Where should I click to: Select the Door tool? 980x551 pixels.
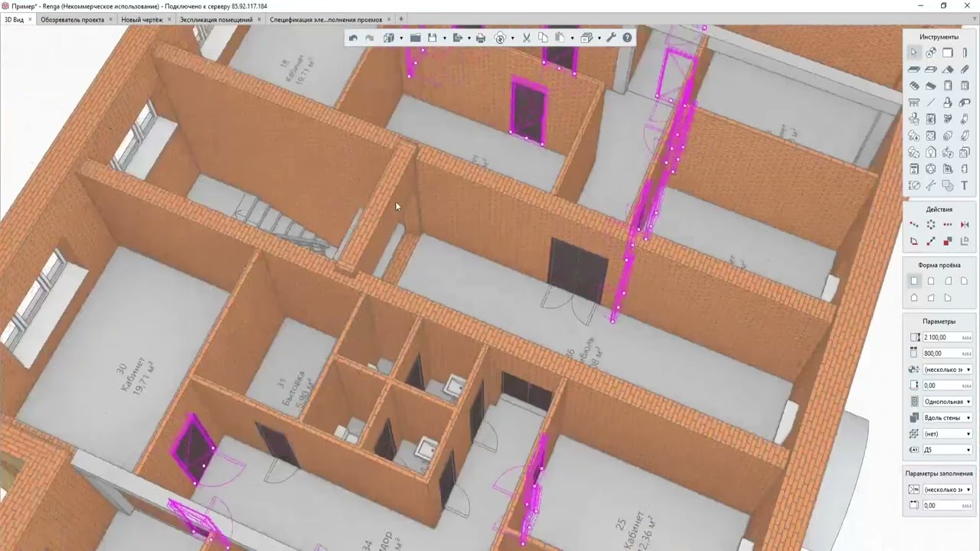(x=948, y=86)
